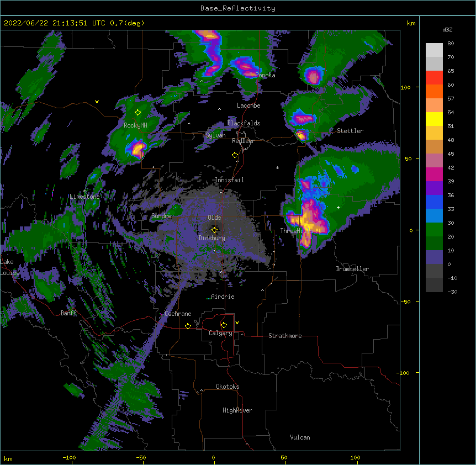Click the -30 dBZ legend value
This screenshot has width=476, height=465.
[x=452, y=292]
